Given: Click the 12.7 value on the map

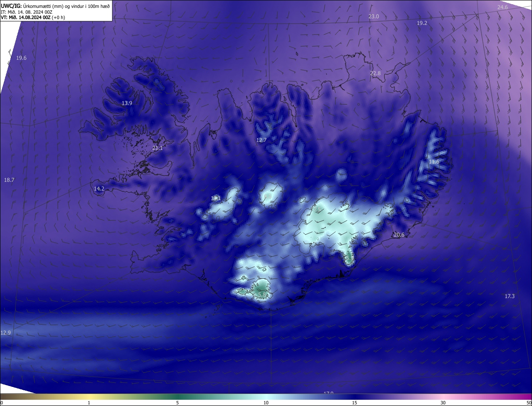Looking at the screenshot, I should [x=261, y=140].
